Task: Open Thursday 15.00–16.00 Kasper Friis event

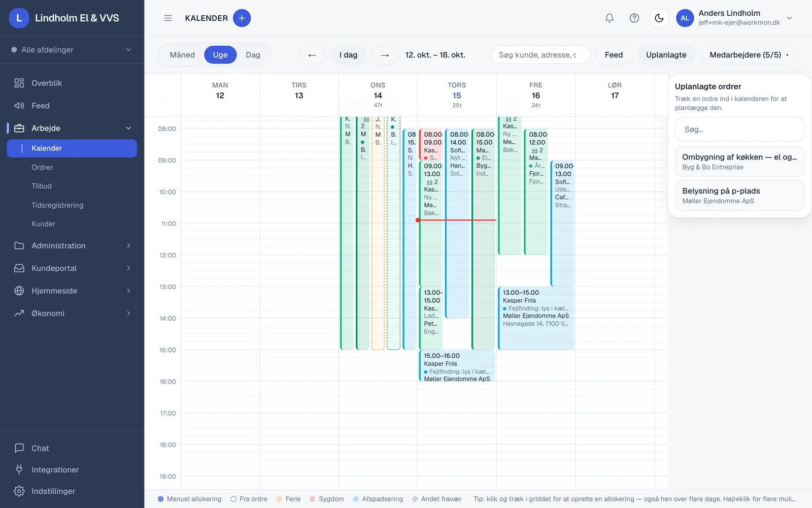Action: coord(457,366)
